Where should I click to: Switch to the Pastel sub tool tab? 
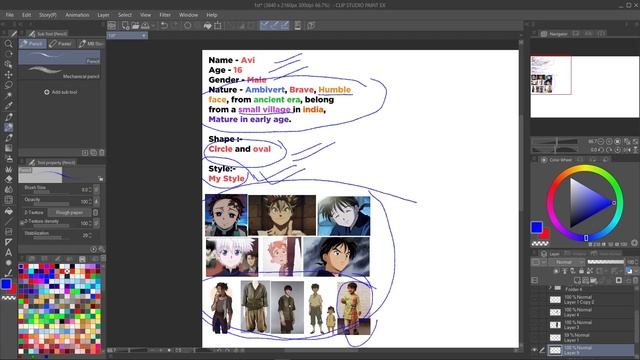click(61, 43)
